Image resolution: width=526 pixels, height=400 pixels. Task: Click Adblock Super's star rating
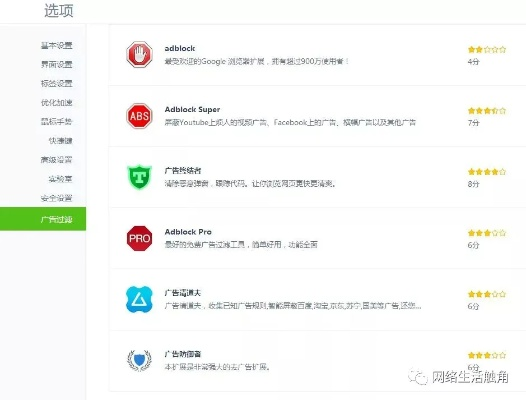coord(487,111)
